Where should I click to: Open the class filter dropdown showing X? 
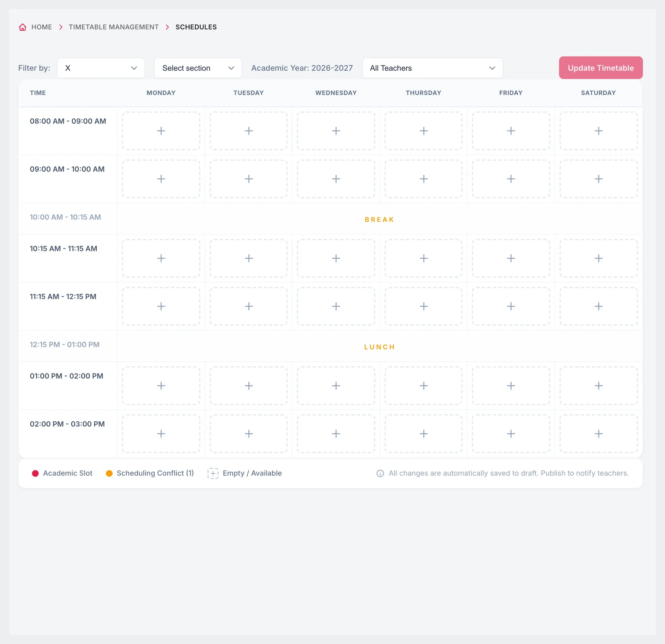pyautogui.click(x=101, y=68)
